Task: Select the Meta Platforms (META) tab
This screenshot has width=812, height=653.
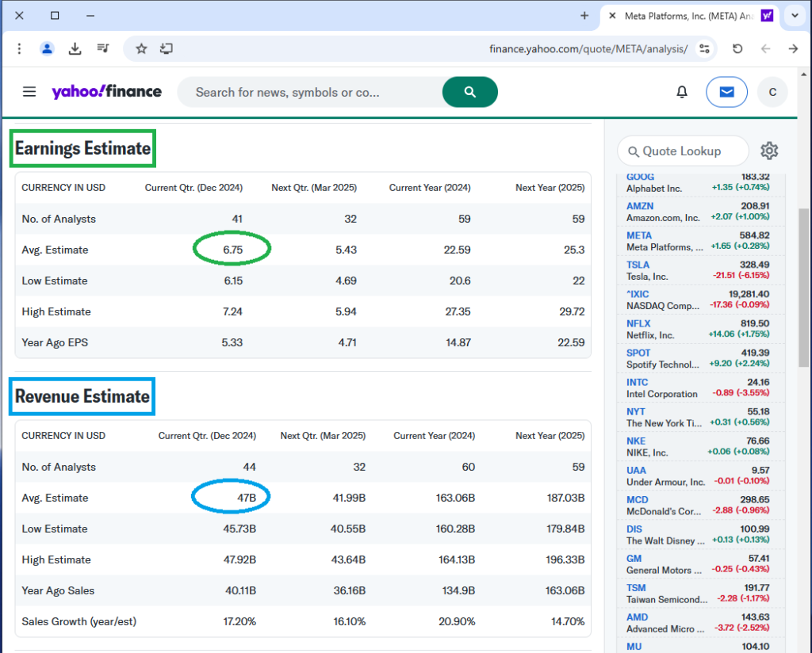Action: (x=691, y=16)
